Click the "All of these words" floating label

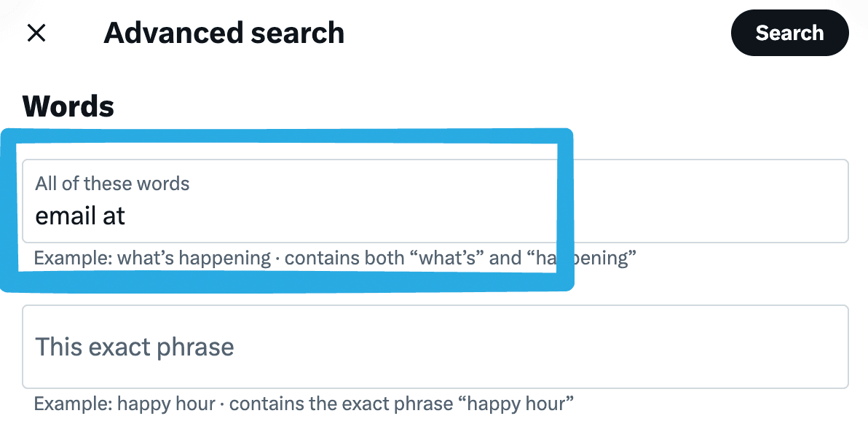(112, 184)
